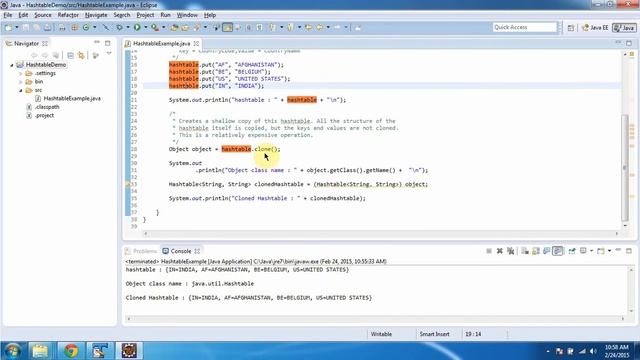Open the Source menu
Image resolution: width=640 pixels, height=360 pixels.
(42, 15)
